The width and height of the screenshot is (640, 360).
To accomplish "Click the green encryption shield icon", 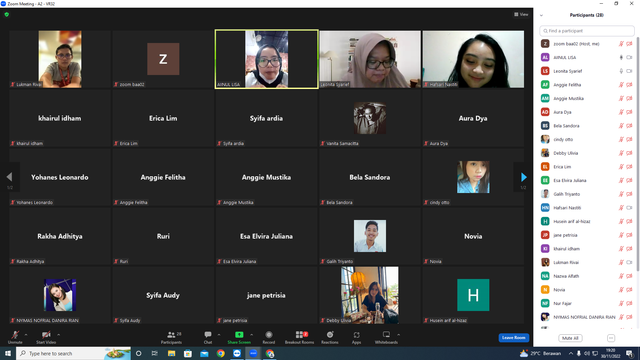I will coord(7,14).
